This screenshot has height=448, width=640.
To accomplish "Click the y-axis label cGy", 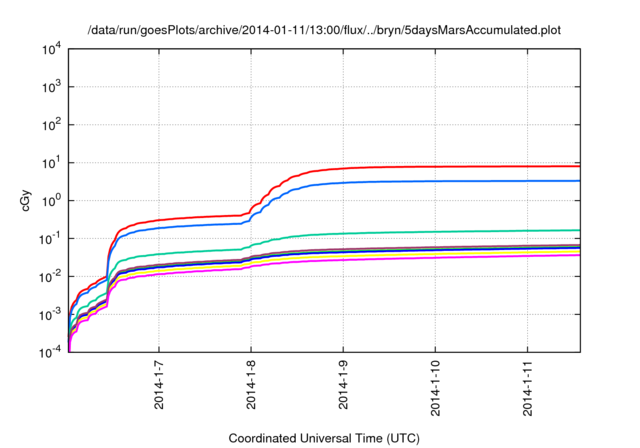I will tap(25, 200).
